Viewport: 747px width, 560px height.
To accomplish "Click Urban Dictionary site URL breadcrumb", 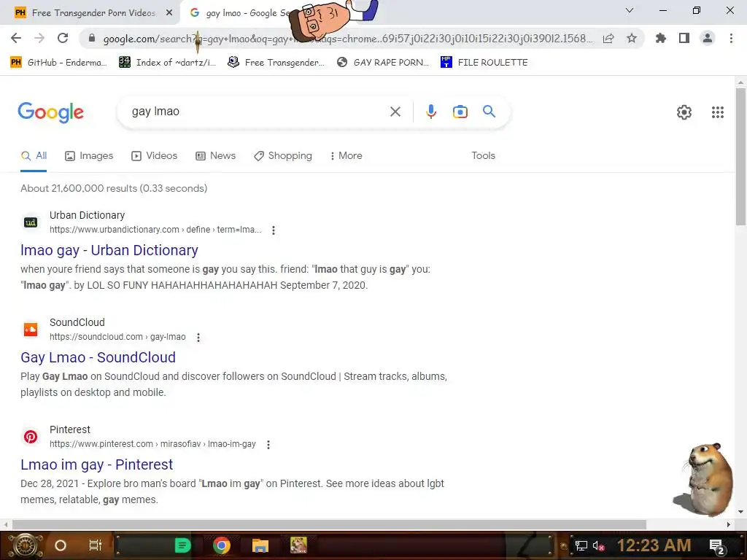I will [x=155, y=230].
